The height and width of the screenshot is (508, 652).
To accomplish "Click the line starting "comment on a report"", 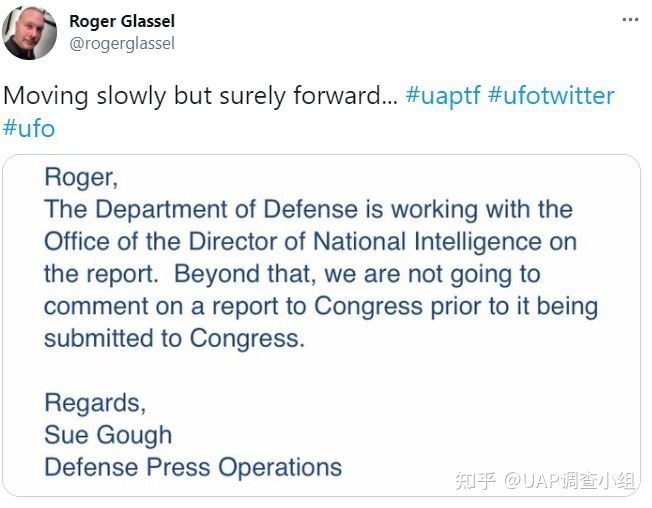I will click(x=320, y=306).
